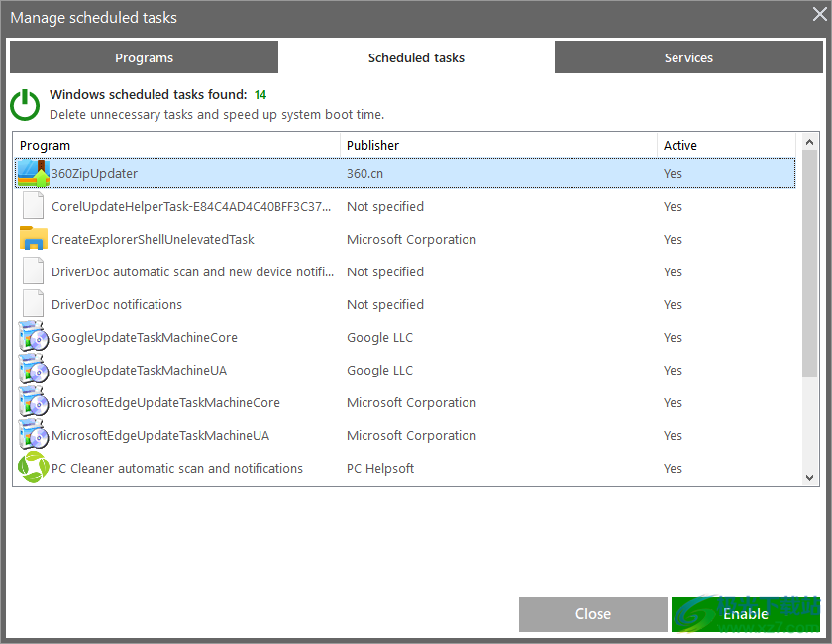The image size is (832, 644).
Task: Click the DriverDoc notifications file icon
Action: (33, 304)
